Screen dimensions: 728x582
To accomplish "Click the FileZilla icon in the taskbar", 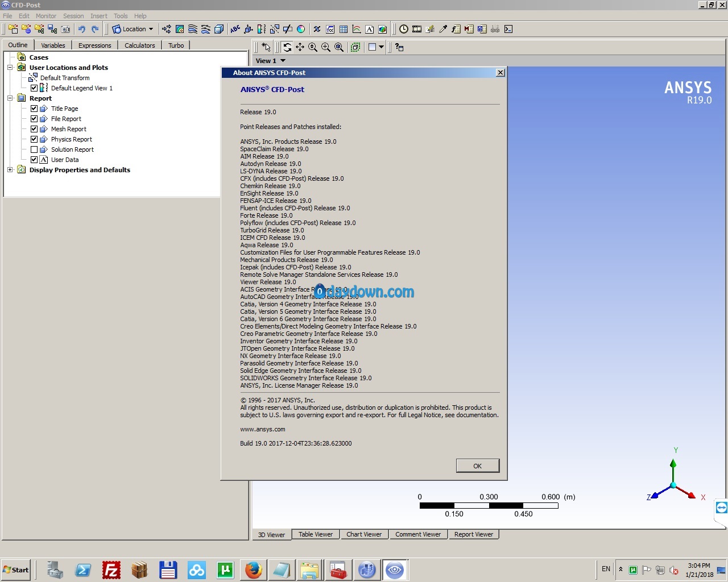I will click(111, 569).
